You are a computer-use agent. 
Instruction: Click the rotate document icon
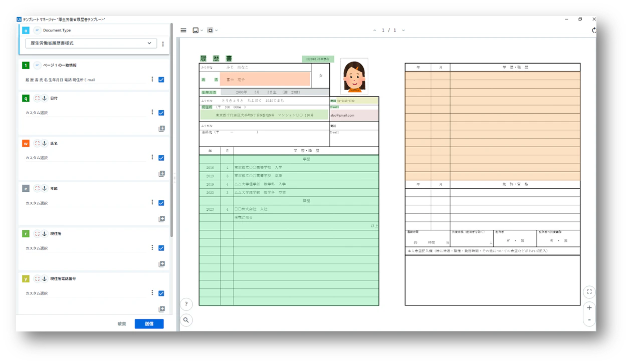(x=594, y=30)
